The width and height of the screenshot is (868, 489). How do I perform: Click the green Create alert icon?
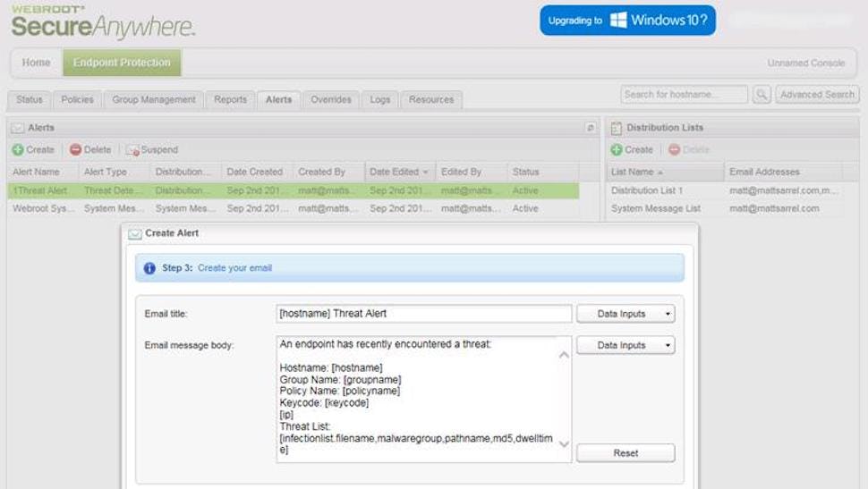tap(18, 150)
